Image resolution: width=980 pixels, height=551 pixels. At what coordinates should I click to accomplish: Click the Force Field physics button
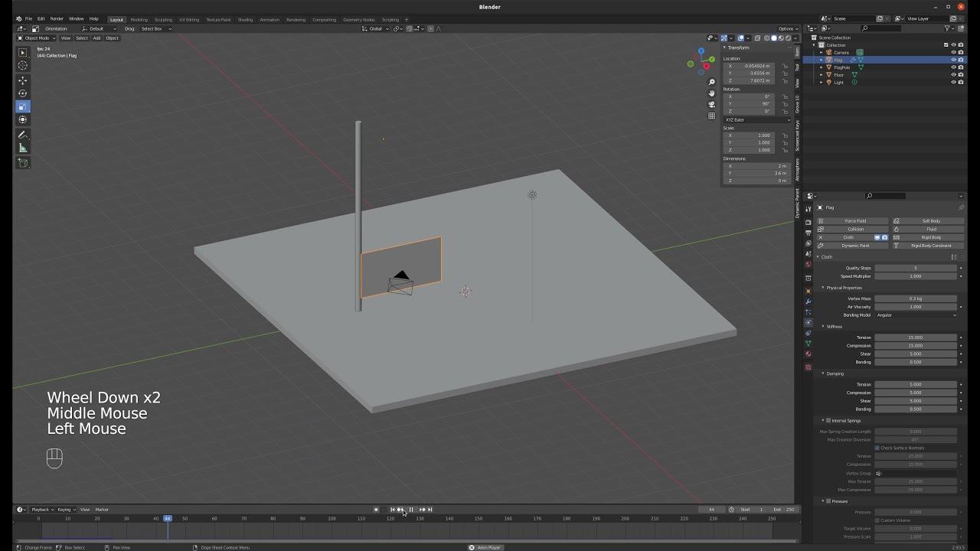[852, 221]
